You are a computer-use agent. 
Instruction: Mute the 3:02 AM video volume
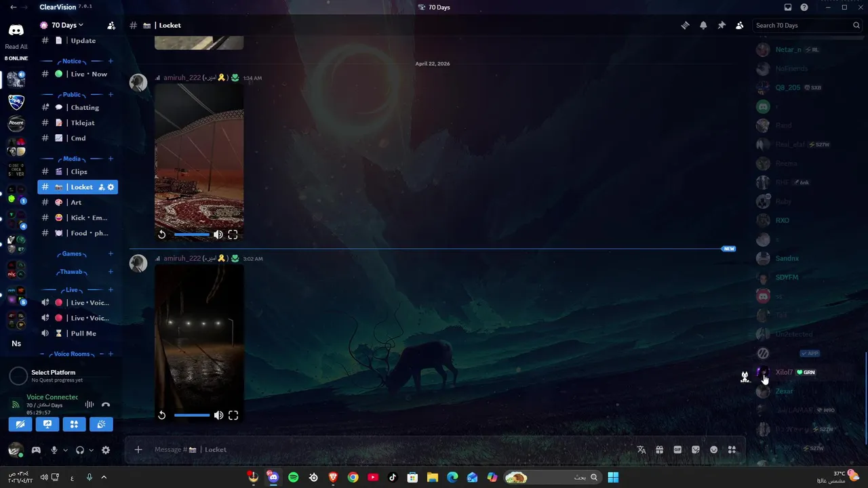(x=218, y=415)
